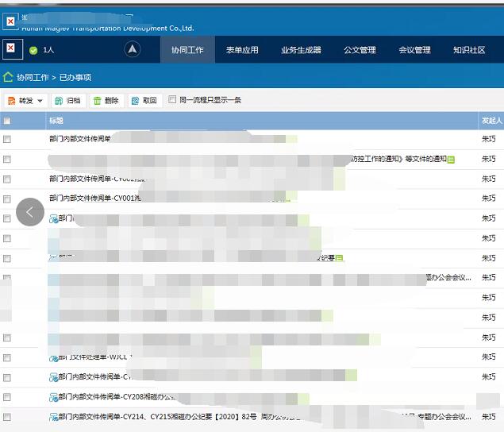Click the orange 转发 icon
This screenshot has width=504, height=432.
click(12, 101)
